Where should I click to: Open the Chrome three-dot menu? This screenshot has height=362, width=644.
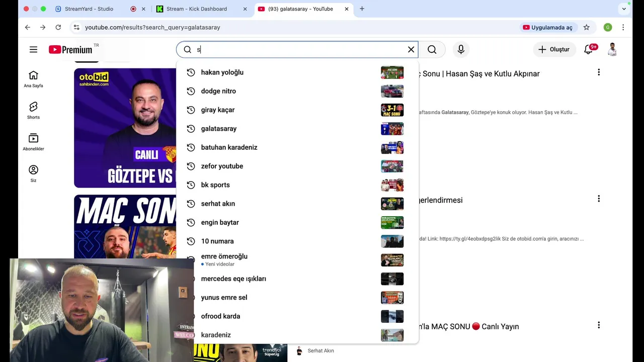pos(623,27)
